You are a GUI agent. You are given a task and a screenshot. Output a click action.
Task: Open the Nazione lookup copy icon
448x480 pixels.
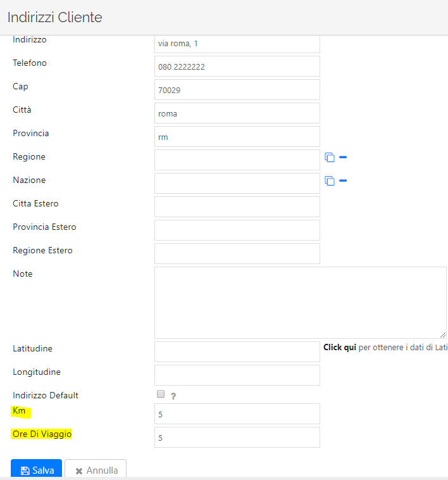coord(329,181)
